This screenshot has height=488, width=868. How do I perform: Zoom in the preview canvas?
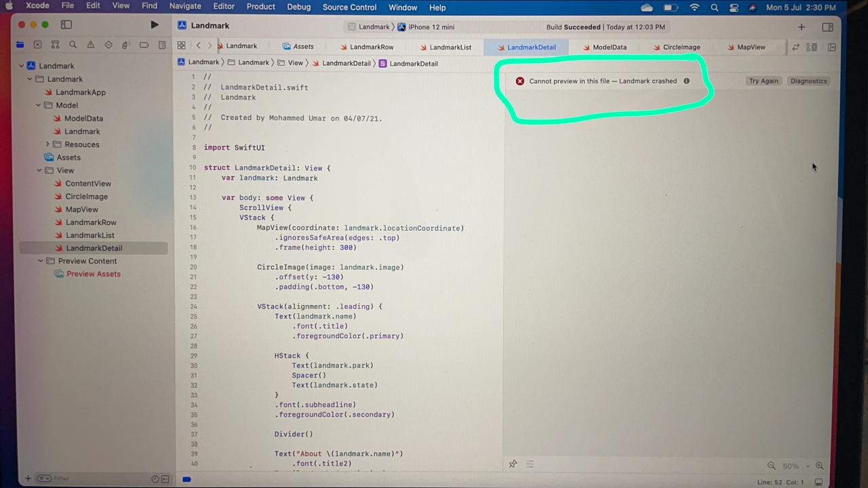click(819, 466)
